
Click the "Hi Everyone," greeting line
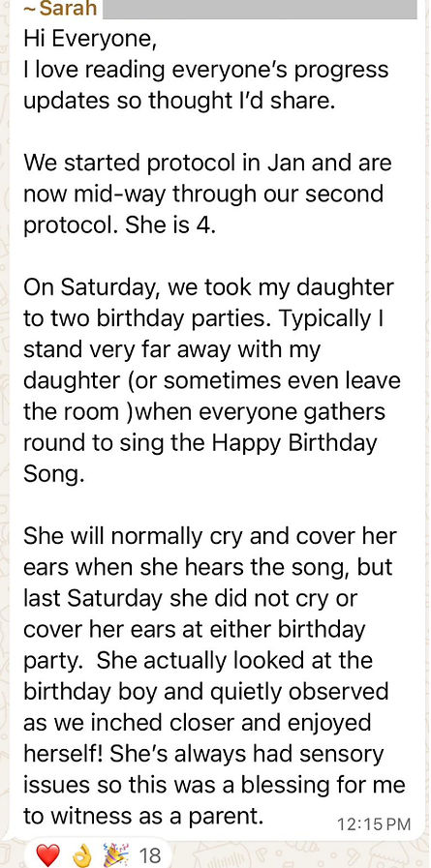pyautogui.click(x=90, y=40)
